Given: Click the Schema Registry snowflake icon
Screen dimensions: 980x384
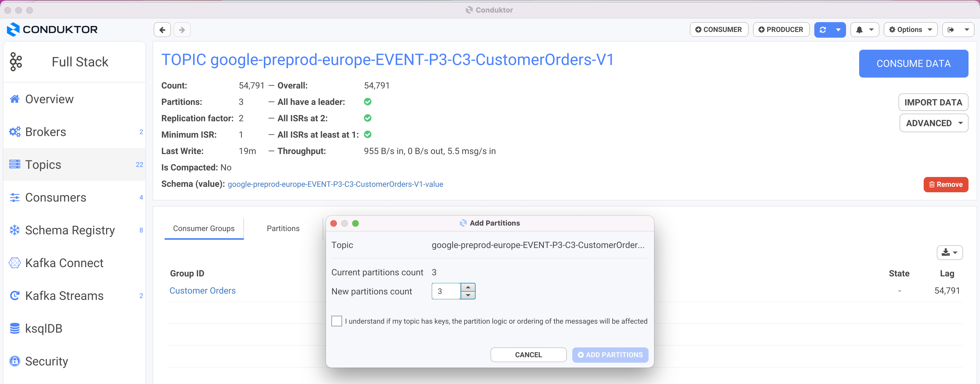Looking at the screenshot, I should [14, 230].
